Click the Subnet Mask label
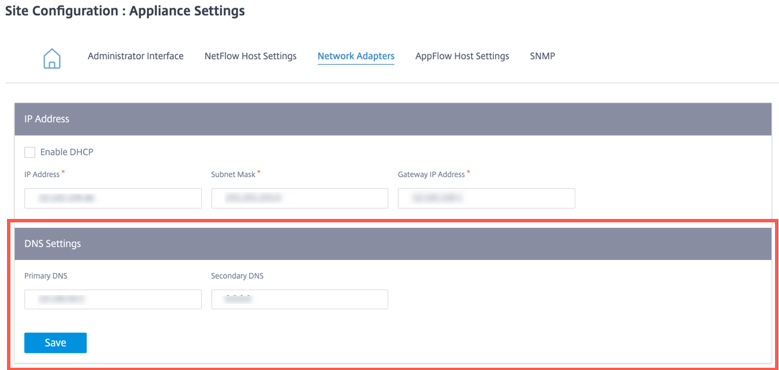Screen dimensions: 779x370 [x=233, y=175]
